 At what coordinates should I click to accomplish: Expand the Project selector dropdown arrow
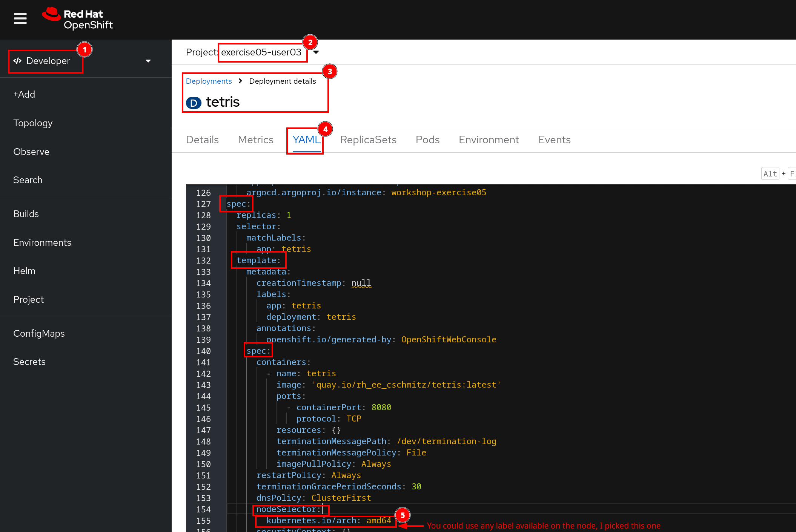316,52
